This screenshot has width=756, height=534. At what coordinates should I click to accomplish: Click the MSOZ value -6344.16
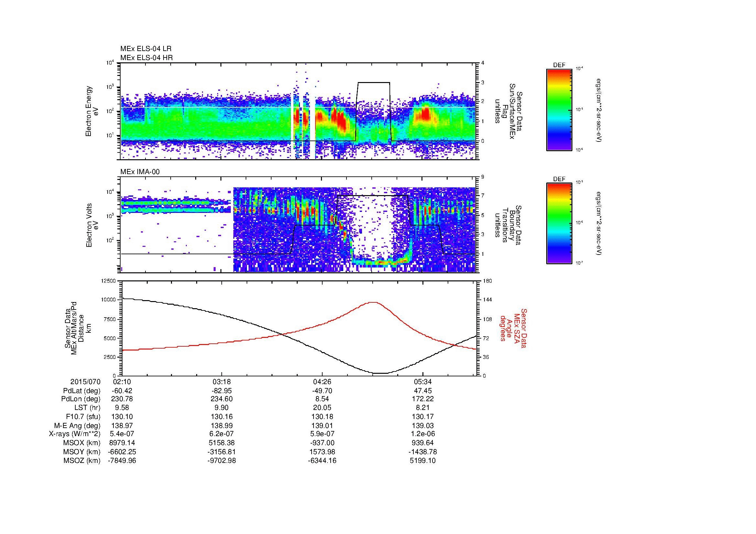point(322,461)
